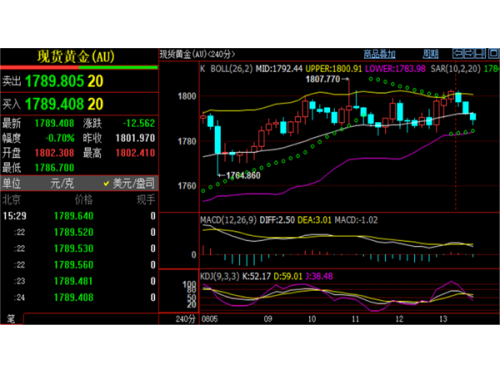Click the SAR(10,2,20) indicator label
The image size is (500, 375).
tap(456, 69)
